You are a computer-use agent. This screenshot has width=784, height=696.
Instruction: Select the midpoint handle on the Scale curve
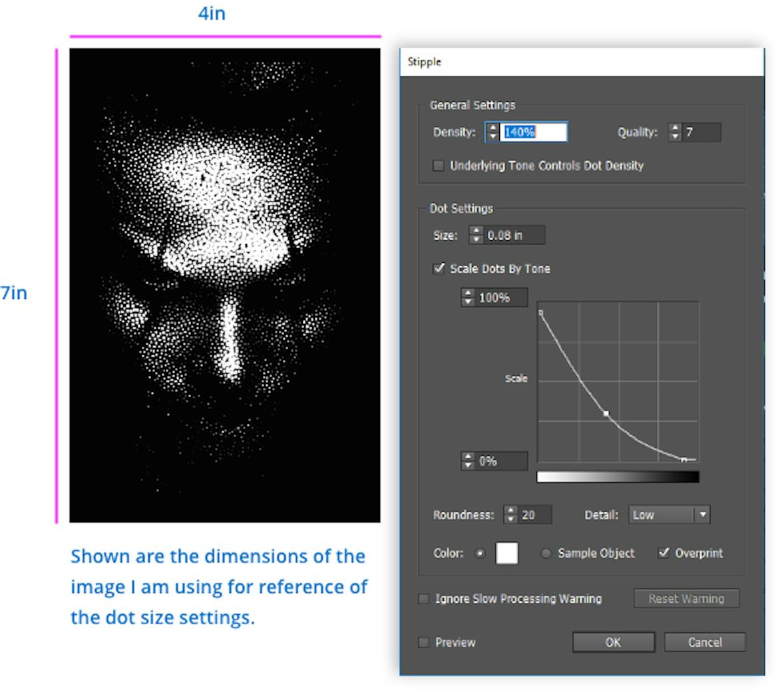point(606,413)
